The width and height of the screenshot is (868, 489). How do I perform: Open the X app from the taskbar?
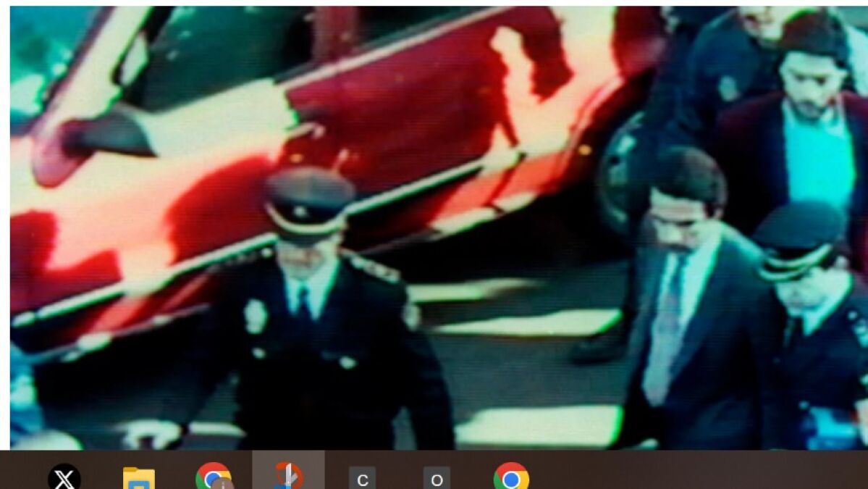pos(64,478)
